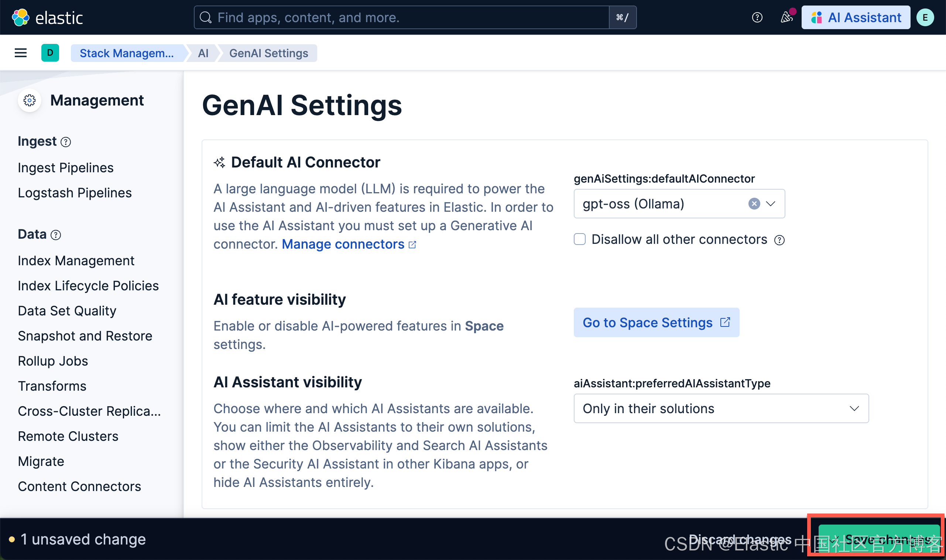Screen dimensions: 946x560
Task: Click the Data section help icon
Action: coord(56,235)
